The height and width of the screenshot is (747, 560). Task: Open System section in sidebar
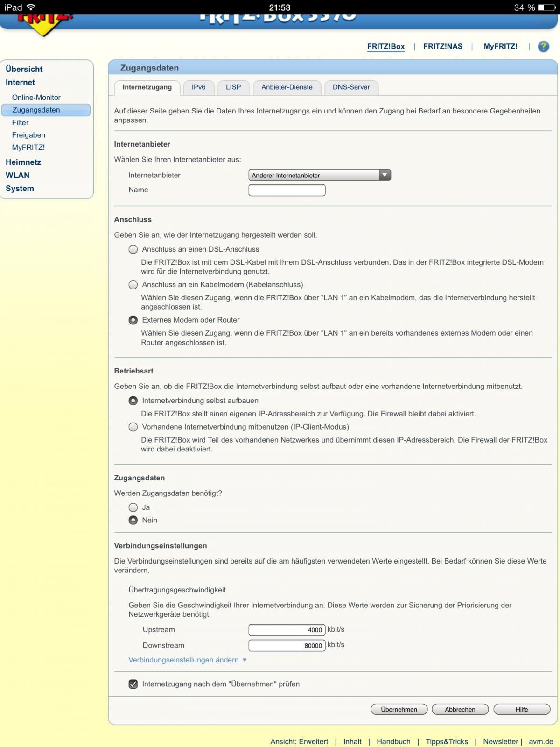coord(20,188)
